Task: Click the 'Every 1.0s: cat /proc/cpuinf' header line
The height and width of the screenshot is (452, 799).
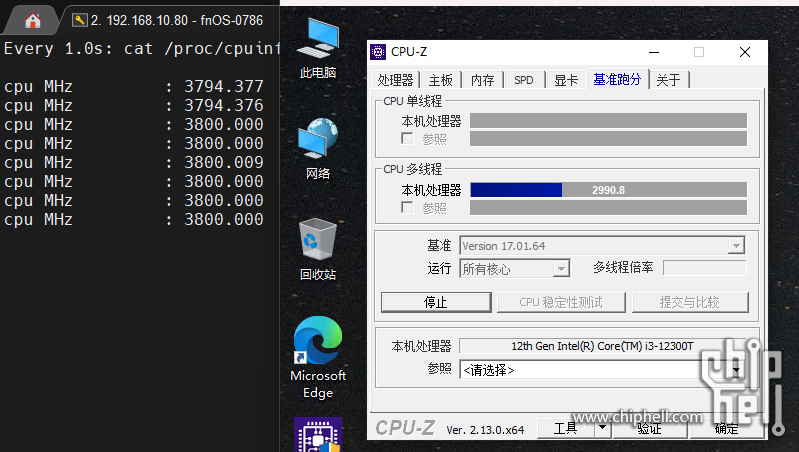Action: coord(142,48)
